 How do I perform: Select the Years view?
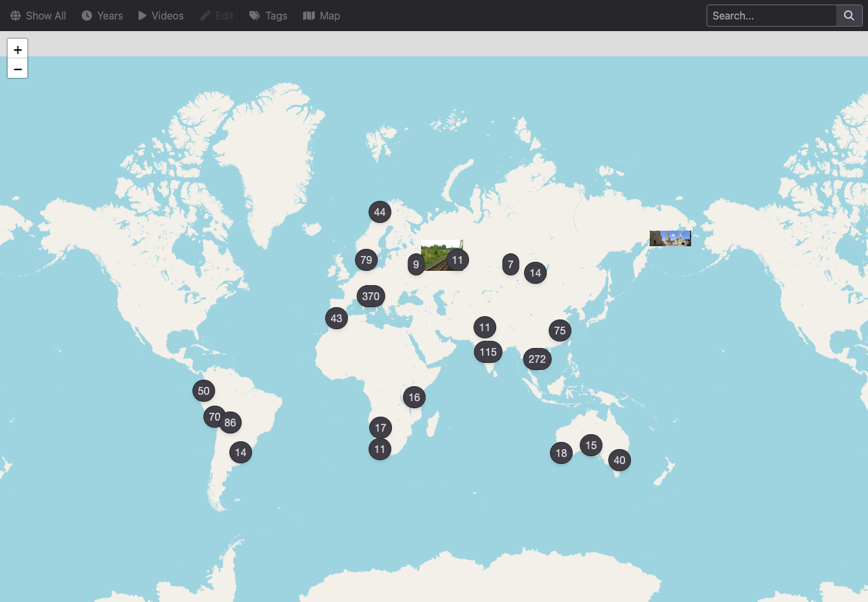click(x=102, y=16)
